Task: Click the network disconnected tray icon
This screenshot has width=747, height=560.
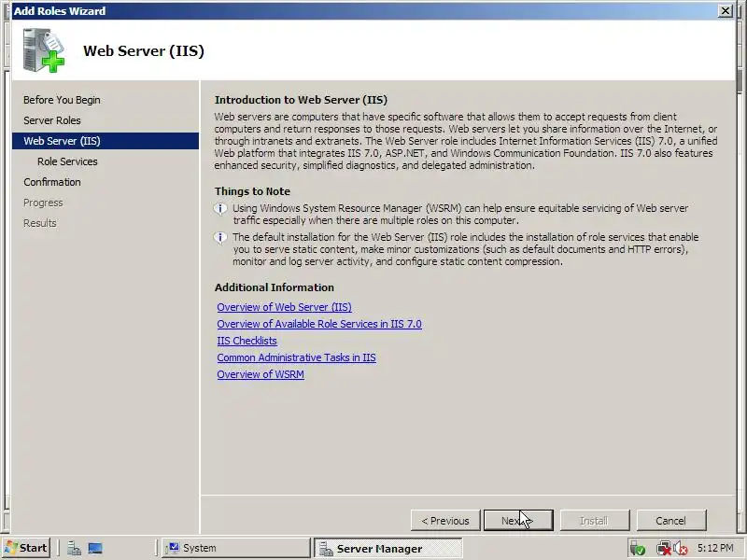Action: click(663, 549)
